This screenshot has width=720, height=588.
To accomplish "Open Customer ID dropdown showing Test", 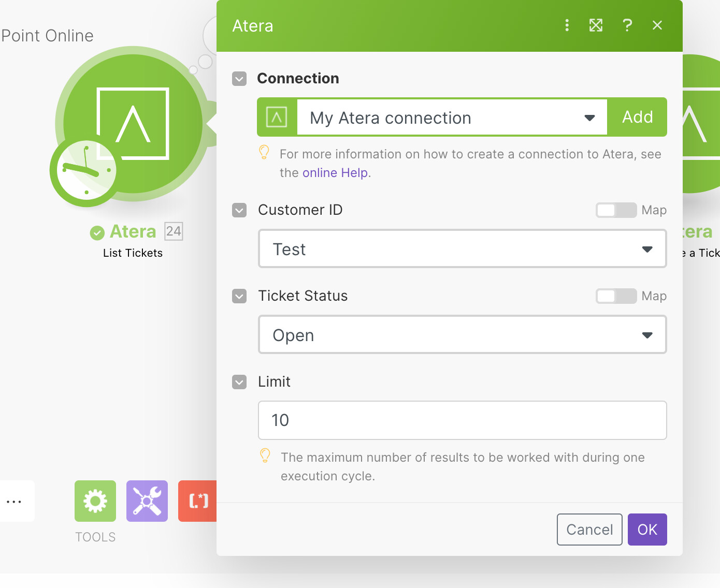I will [x=463, y=249].
